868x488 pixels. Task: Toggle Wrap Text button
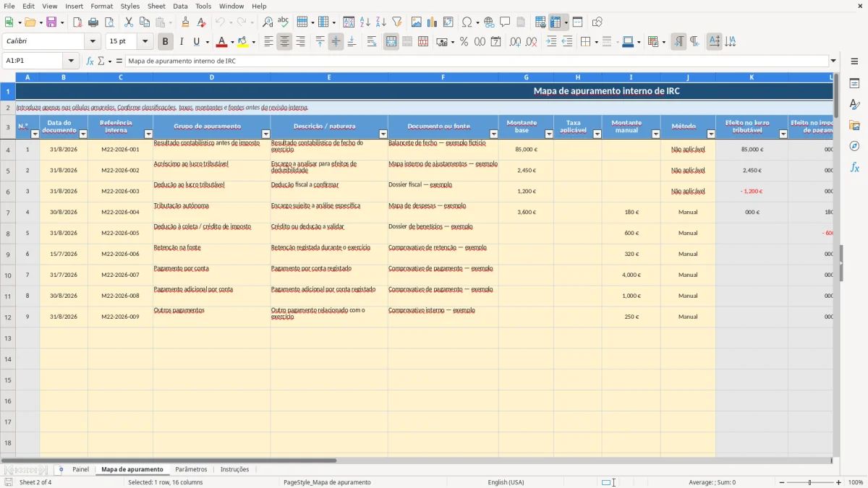click(x=372, y=42)
